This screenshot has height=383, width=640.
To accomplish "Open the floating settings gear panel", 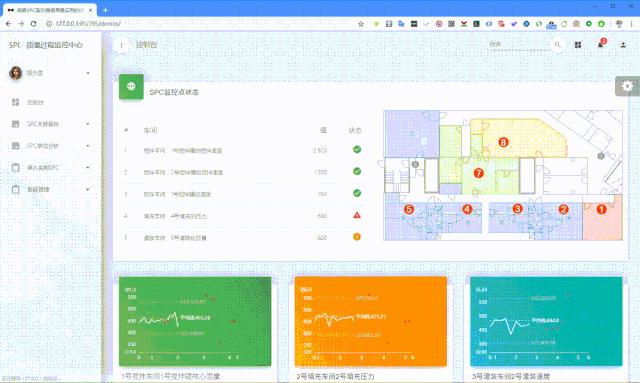I will tap(627, 86).
